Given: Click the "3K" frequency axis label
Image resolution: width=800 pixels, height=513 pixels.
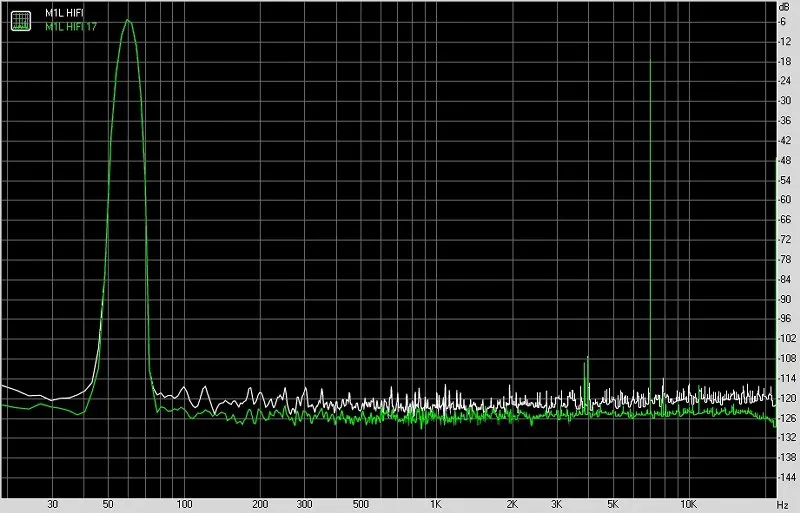Looking at the screenshot, I should [x=557, y=505].
